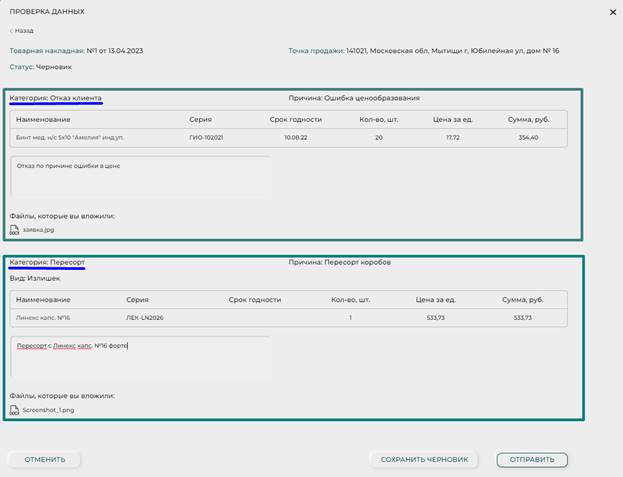
Task: Click the Категория: Пересорт heading
Action: [47, 262]
